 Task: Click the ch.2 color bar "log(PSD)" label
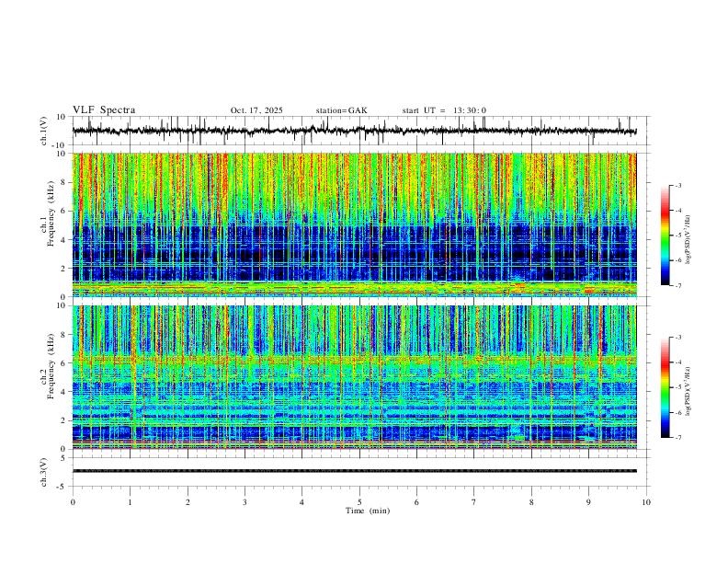[x=688, y=391]
